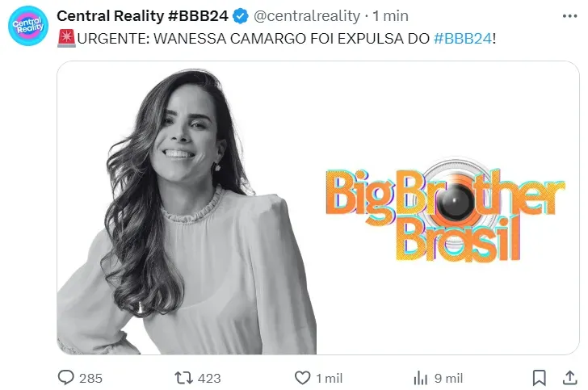This screenshot has width=588, height=390.
Task: Click the 423 reposts count
Action: tap(209, 378)
